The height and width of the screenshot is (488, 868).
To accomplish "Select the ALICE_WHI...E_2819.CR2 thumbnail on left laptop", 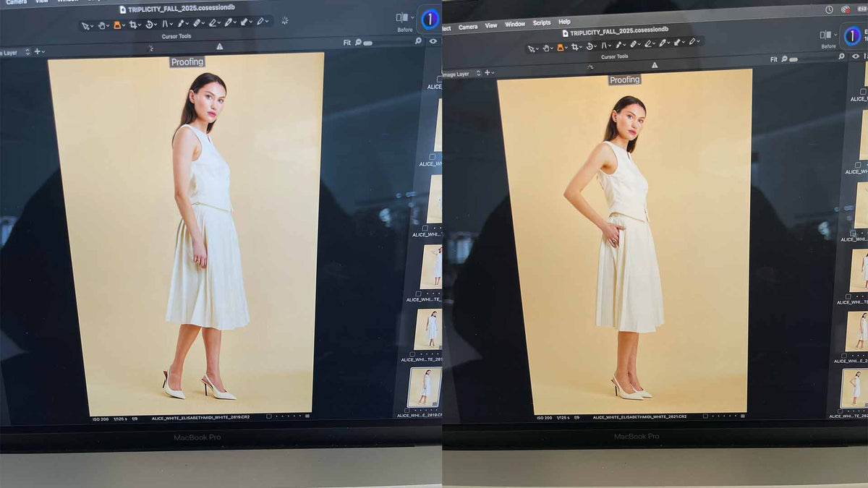I will coord(425,387).
